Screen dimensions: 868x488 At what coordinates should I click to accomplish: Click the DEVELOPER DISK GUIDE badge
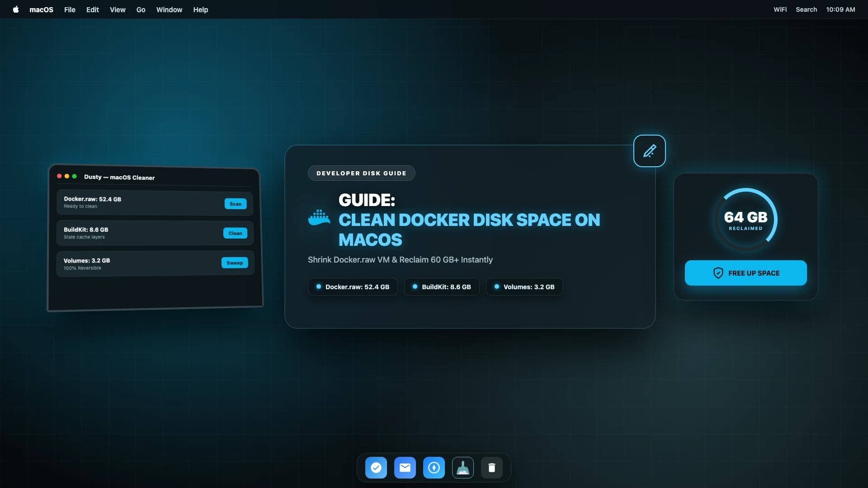[x=361, y=173]
